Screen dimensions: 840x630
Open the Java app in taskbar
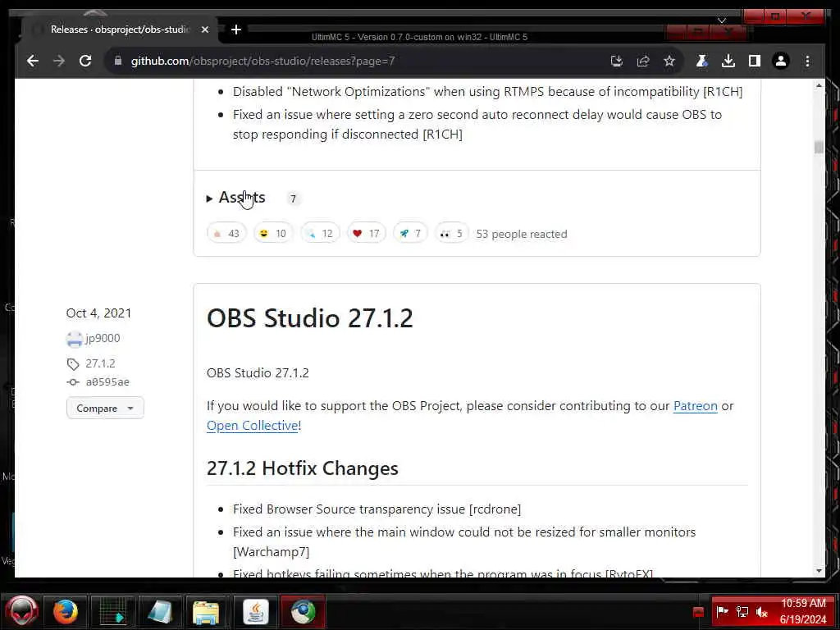coord(256,611)
